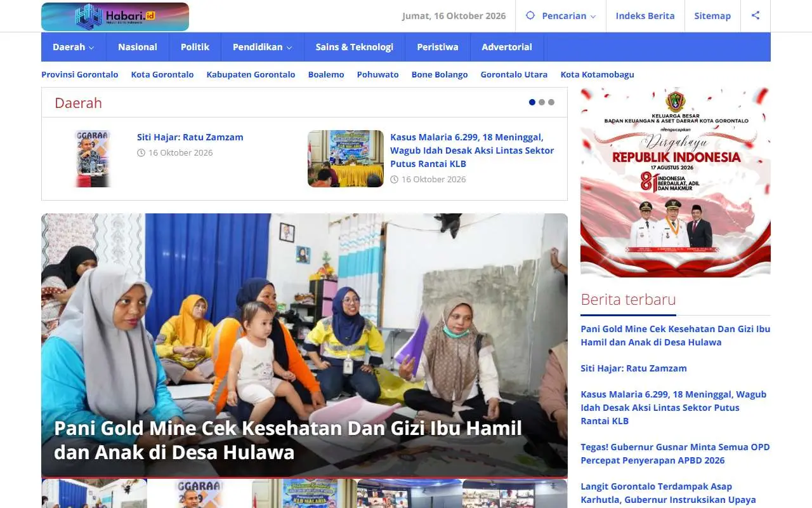Click the Berita terbaru heading

[628, 299]
